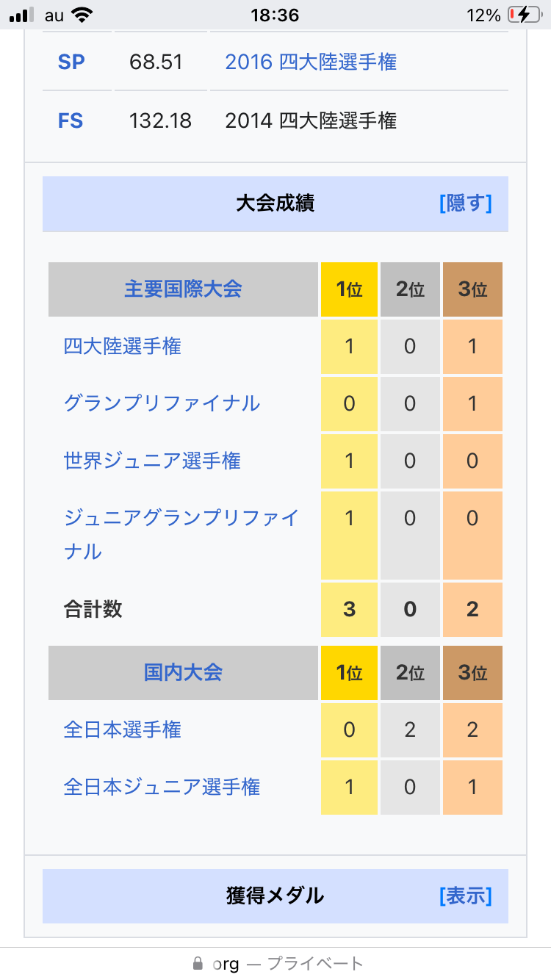Open 世界ジュニア選手権 link
Viewport: 551px width, 980px height.
pos(152,461)
